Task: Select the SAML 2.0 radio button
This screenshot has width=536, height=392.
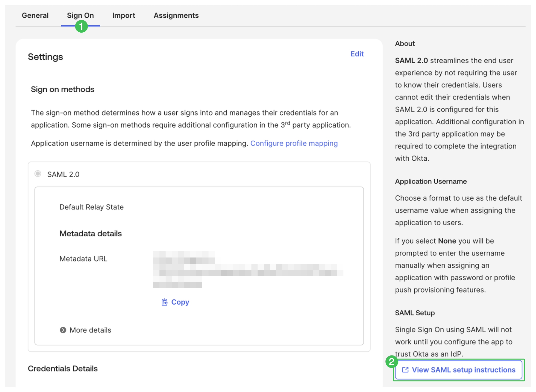Action: (x=38, y=174)
